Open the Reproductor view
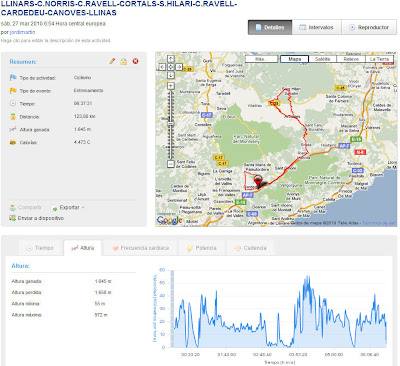Viewport: 400px width, 366px height. pos(369,27)
